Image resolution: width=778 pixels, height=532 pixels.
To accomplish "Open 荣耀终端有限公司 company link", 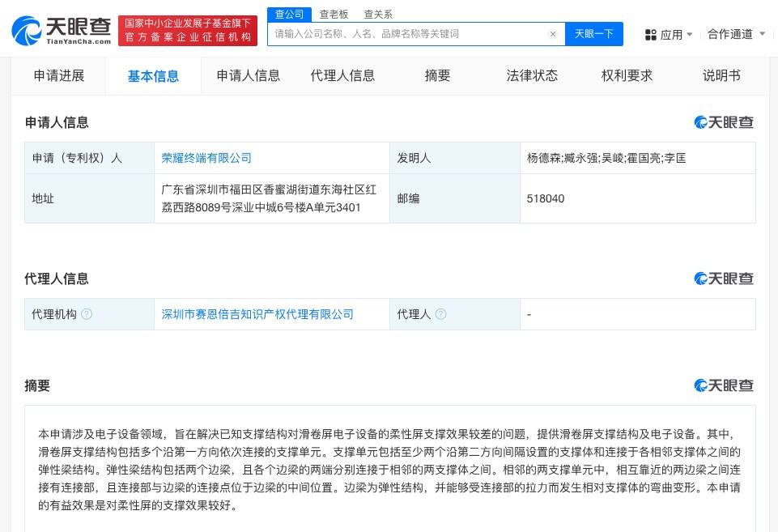I will pos(206,158).
